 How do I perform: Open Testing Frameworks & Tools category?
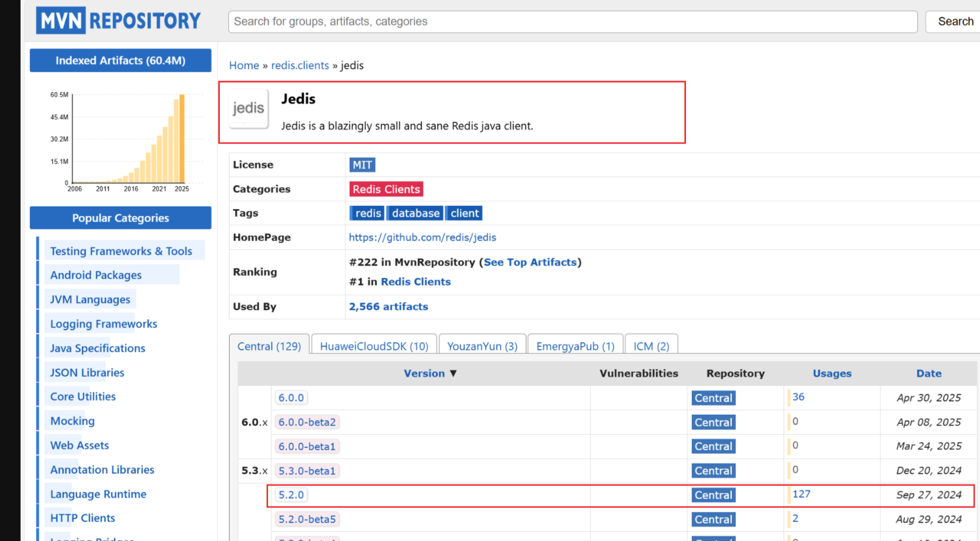[x=121, y=251]
